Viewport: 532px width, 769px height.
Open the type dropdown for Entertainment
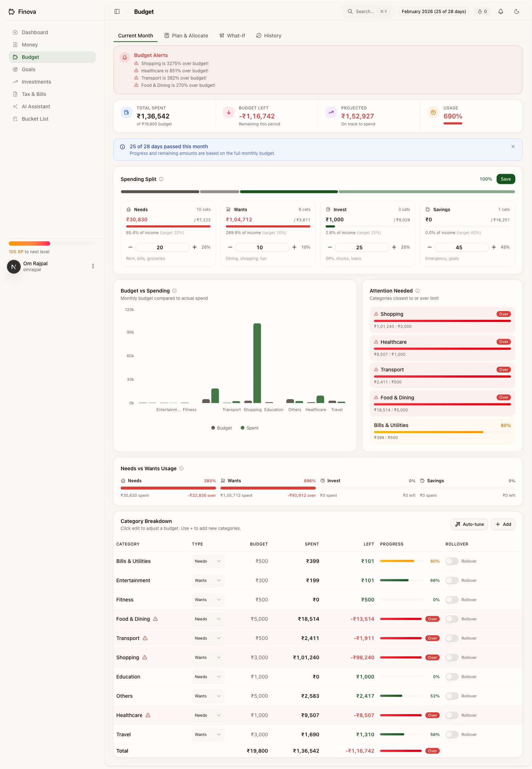[x=208, y=580]
